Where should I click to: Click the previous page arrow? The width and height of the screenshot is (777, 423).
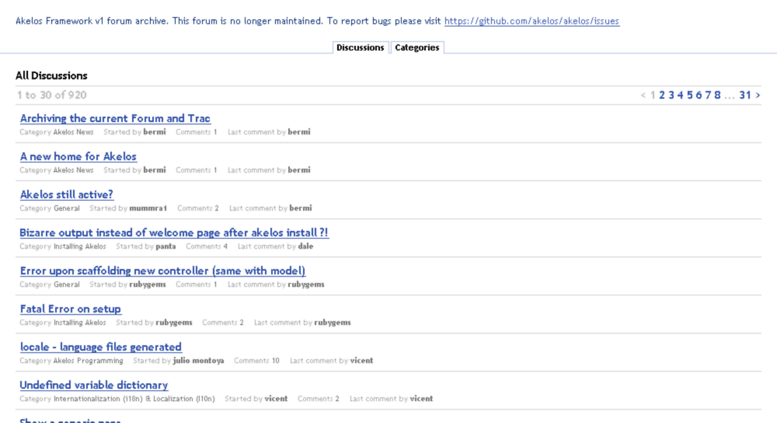643,95
